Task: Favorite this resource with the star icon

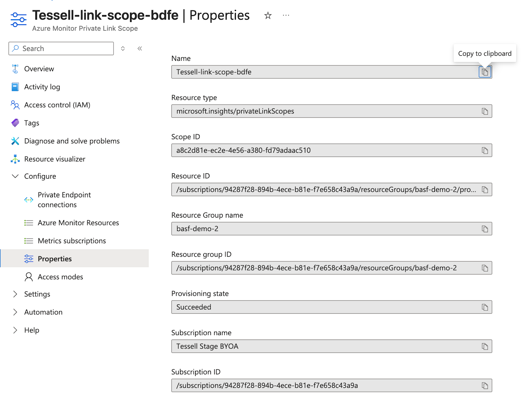Action: point(268,16)
